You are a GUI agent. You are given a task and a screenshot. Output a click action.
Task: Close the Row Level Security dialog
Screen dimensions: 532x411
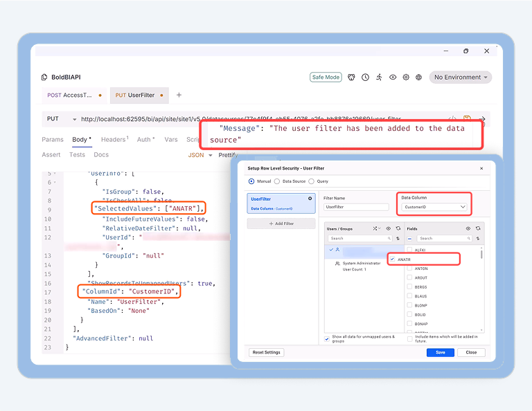(x=481, y=168)
